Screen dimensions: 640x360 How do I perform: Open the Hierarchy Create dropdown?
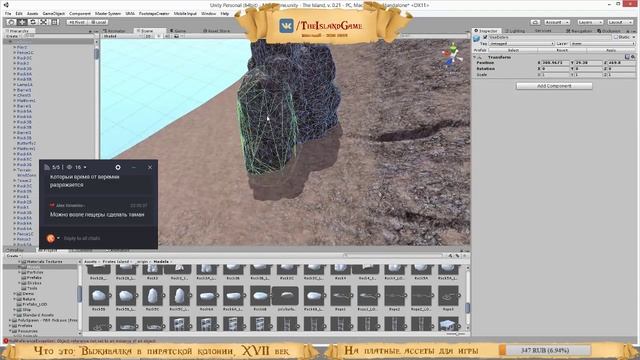point(12,36)
